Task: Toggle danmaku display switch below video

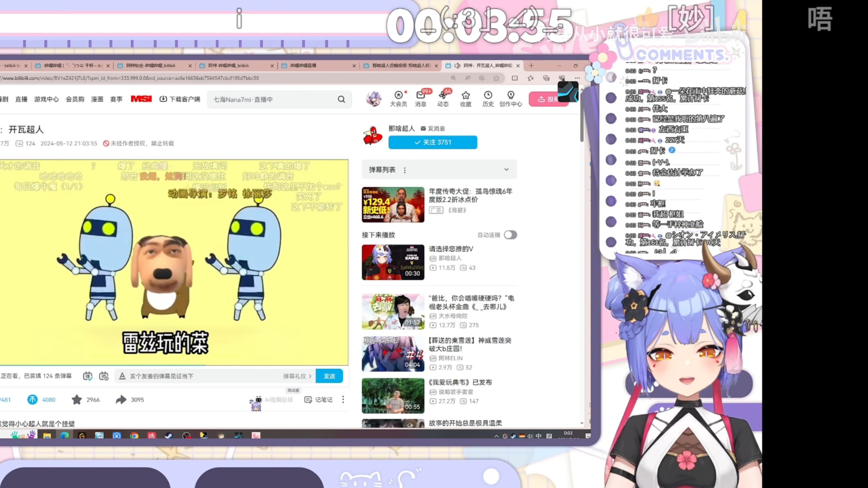Action: [x=88, y=376]
